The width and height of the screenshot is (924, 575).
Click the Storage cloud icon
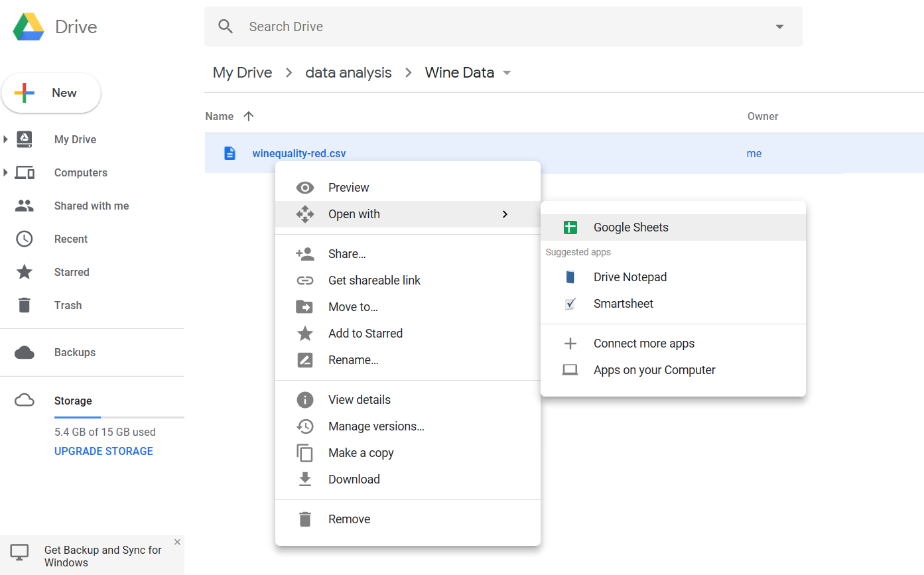(25, 401)
